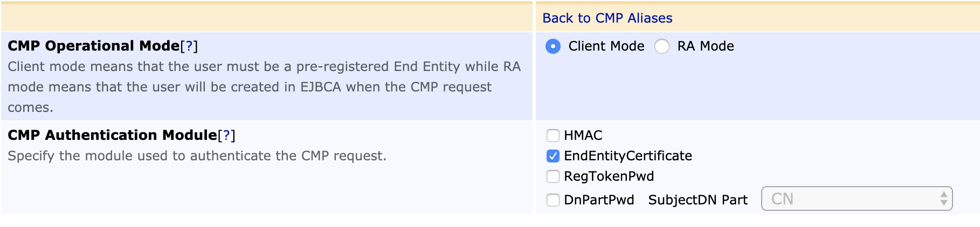Click the RegTokenPwd label text
Viewport: 980px width, 227px height.
tap(609, 176)
